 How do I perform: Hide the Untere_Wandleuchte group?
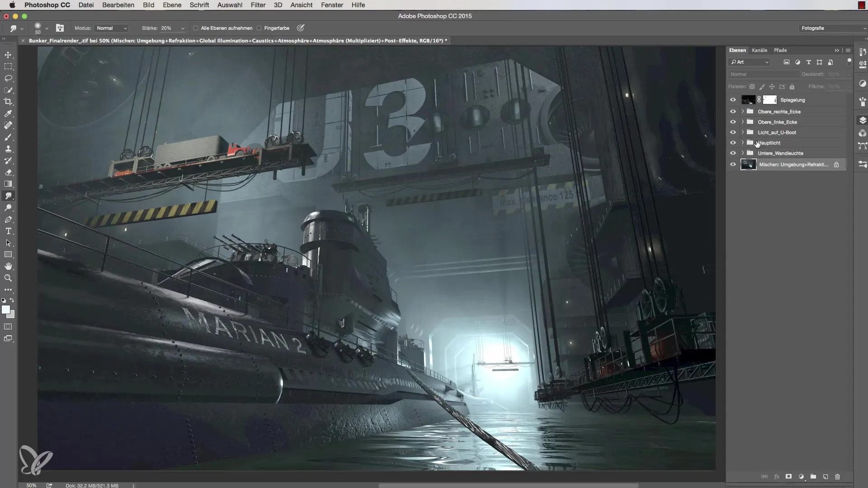click(733, 153)
